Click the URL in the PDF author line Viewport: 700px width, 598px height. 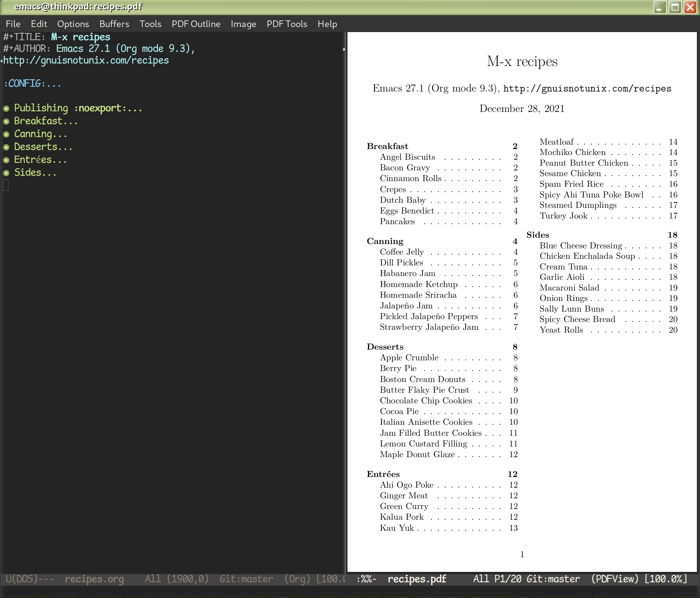587,89
